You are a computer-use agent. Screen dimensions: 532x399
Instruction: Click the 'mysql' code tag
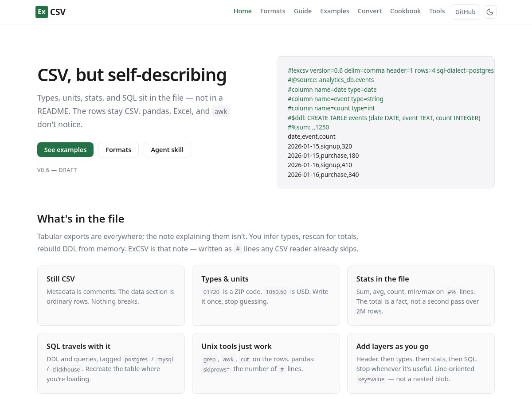point(165,360)
